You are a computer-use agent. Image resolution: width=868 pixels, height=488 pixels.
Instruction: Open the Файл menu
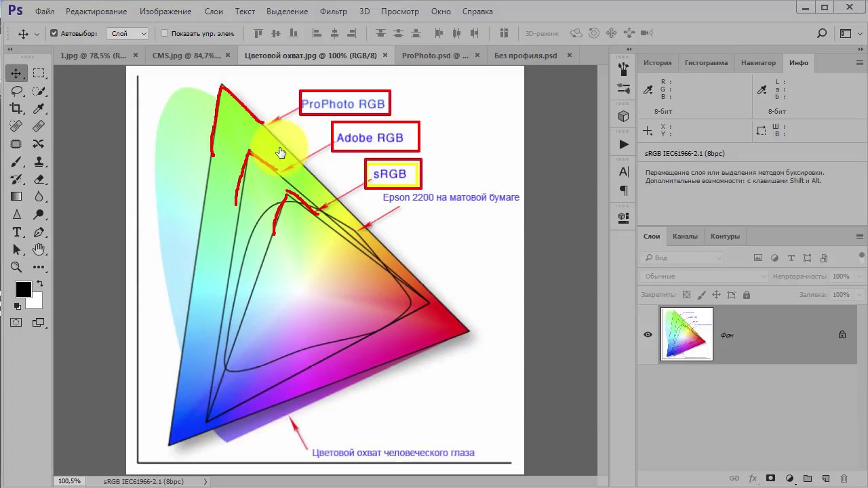tap(45, 12)
